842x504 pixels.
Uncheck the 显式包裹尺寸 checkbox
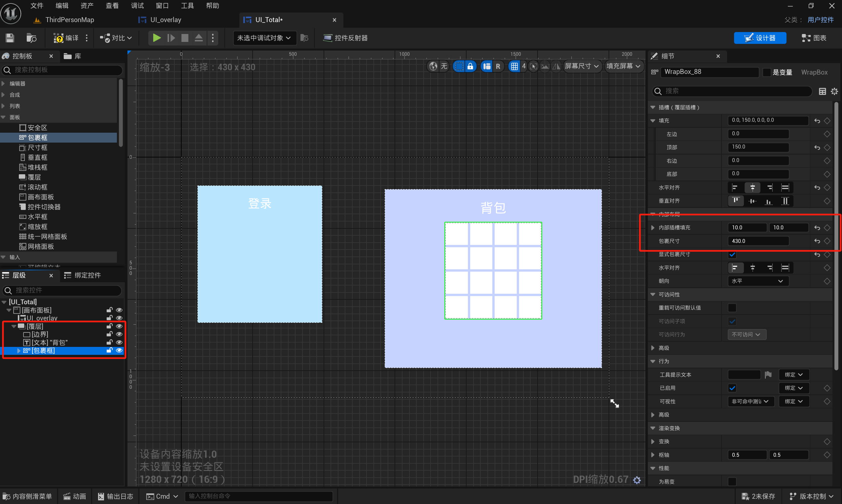coord(732,254)
